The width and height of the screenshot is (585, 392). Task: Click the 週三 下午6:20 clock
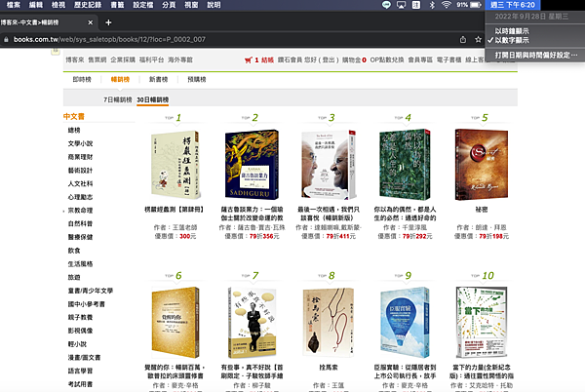513,5
